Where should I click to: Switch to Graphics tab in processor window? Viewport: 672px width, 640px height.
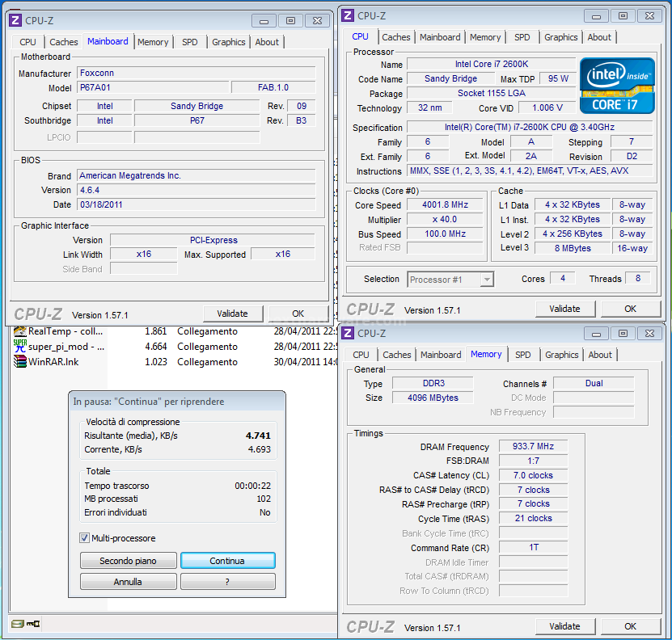pyautogui.click(x=561, y=37)
